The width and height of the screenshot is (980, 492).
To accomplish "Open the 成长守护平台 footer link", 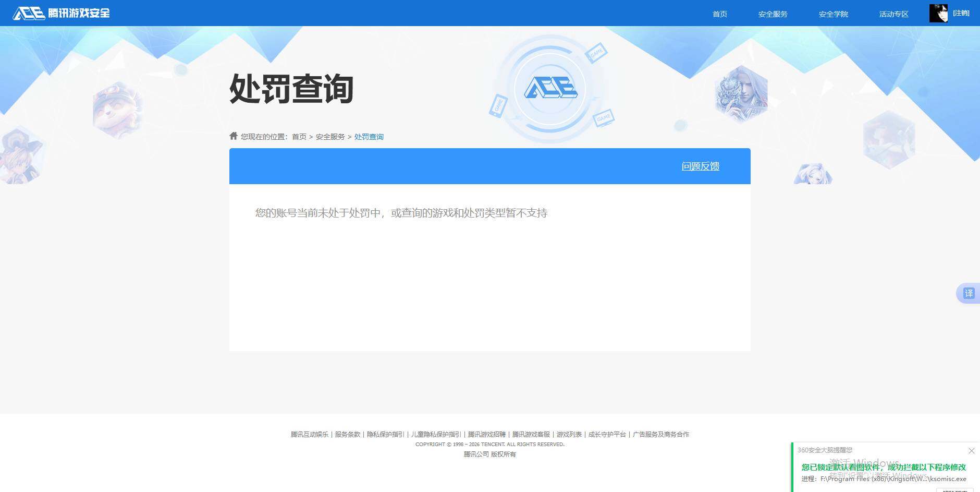I will tap(607, 434).
